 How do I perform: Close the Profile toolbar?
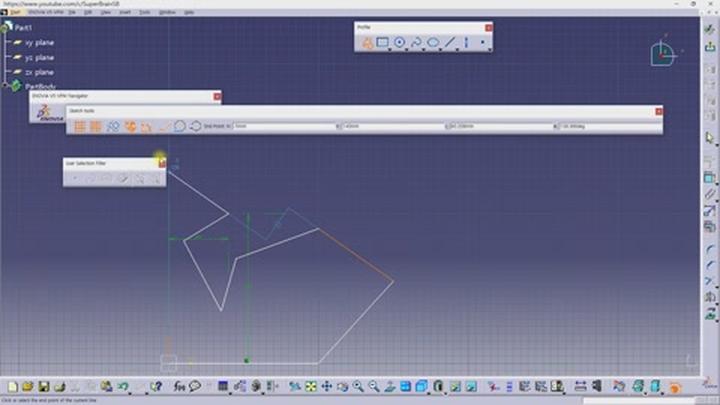point(489,28)
